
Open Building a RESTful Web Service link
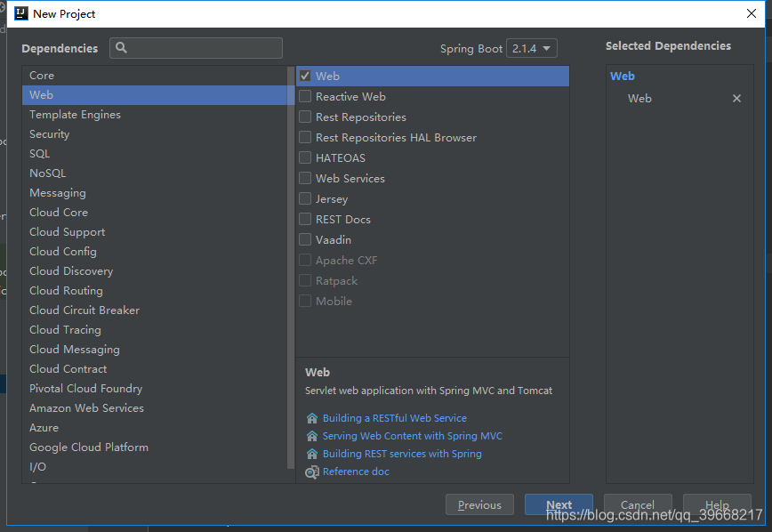(x=394, y=418)
